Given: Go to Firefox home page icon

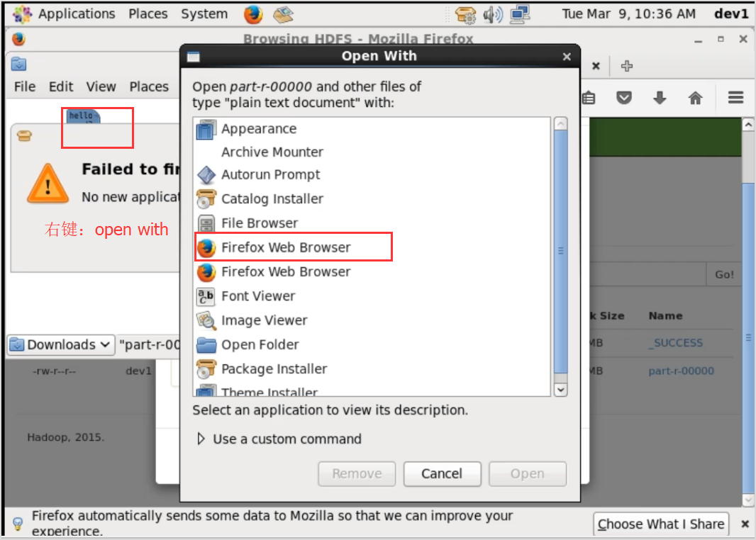Looking at the screenshot, I should (695, 99).
